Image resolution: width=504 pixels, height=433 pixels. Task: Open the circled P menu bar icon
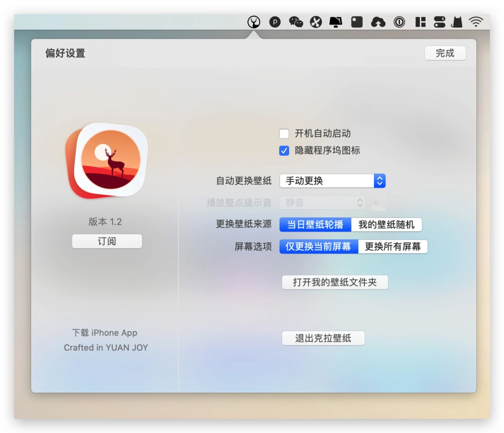coord(275,22)
